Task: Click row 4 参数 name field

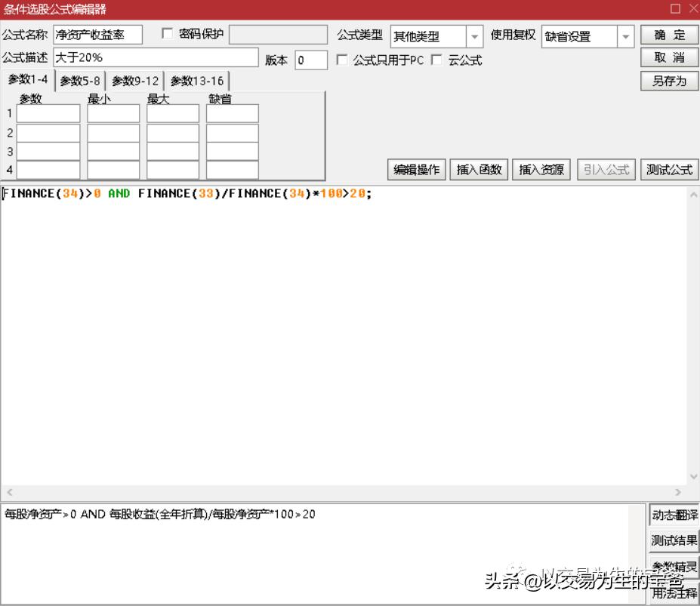Action: tap(48, 170)
